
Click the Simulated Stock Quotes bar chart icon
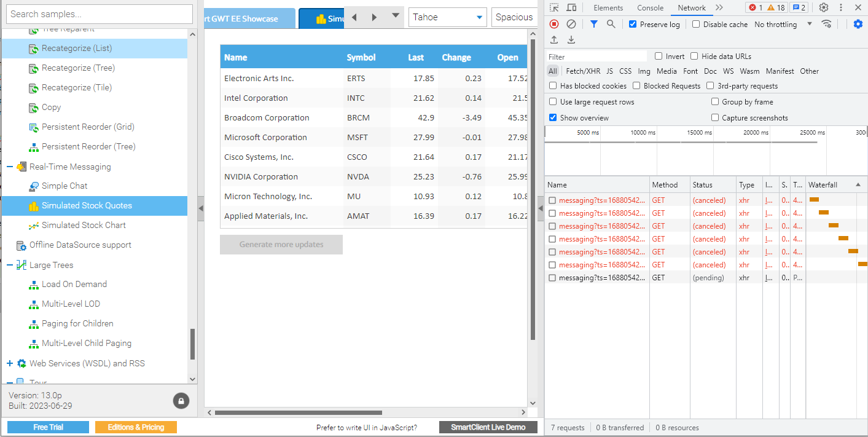[34, 206]
